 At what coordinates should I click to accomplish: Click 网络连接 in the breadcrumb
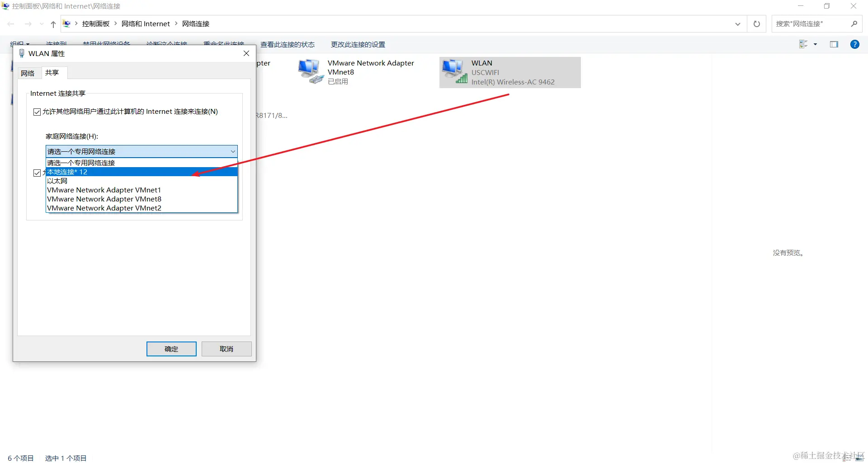pos(196,24)
